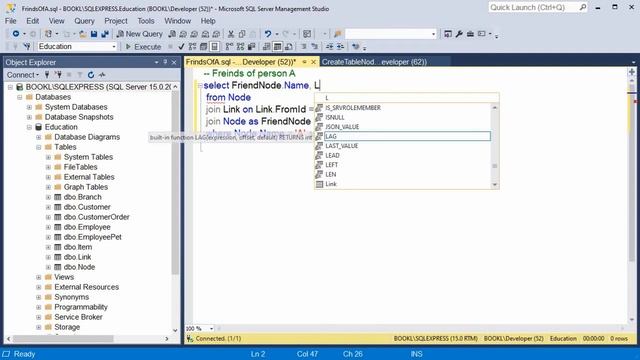Click the Connect Object Explorer plug icon
The image size is (640, 360).
click(47, 75)
